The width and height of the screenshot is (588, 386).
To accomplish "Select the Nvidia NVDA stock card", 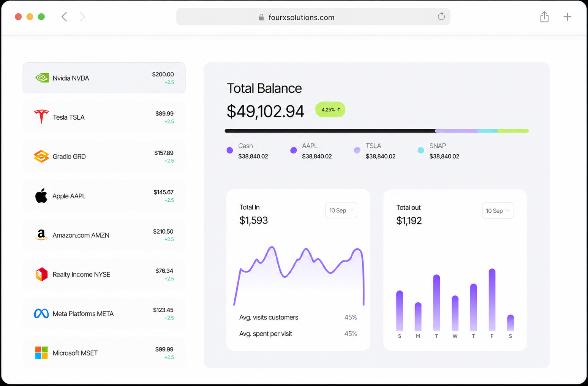I will coord(104,78).
